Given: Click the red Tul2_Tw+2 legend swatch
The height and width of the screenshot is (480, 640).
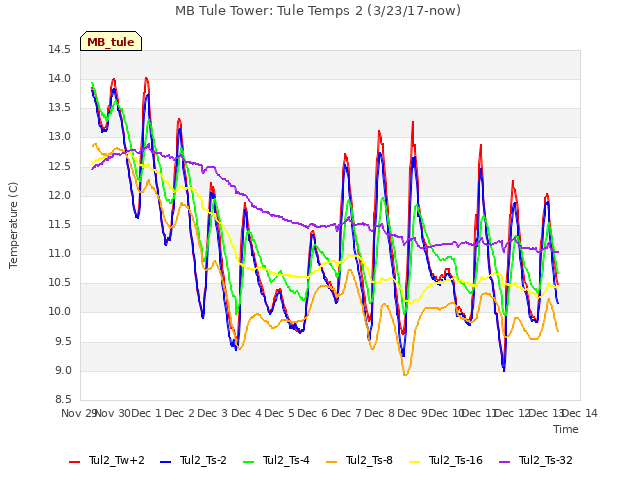Looking at the screenshot, I should [x=74, y=461].
